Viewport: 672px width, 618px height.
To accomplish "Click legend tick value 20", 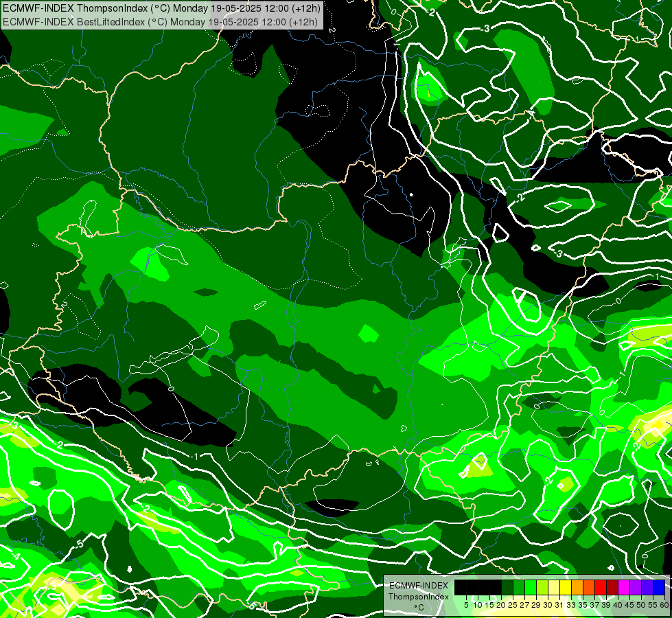I will [501, 605].
